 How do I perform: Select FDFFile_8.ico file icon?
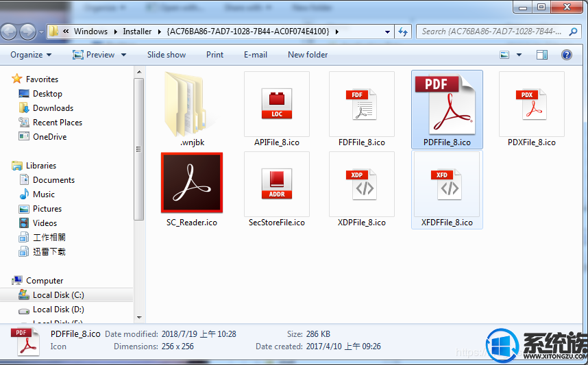361,104
